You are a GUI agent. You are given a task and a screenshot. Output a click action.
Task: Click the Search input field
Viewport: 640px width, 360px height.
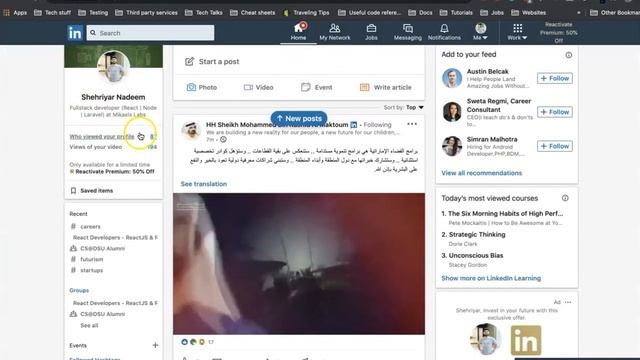click(150, 33)
